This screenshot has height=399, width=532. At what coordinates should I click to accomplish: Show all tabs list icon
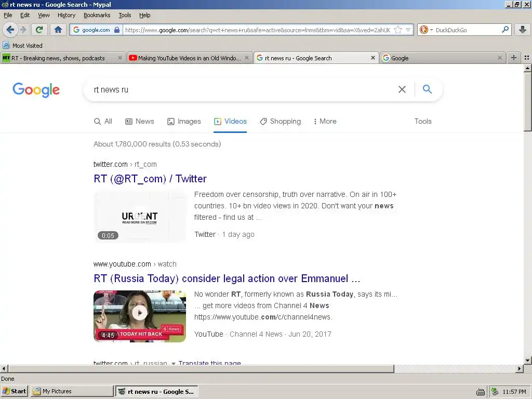527,58
